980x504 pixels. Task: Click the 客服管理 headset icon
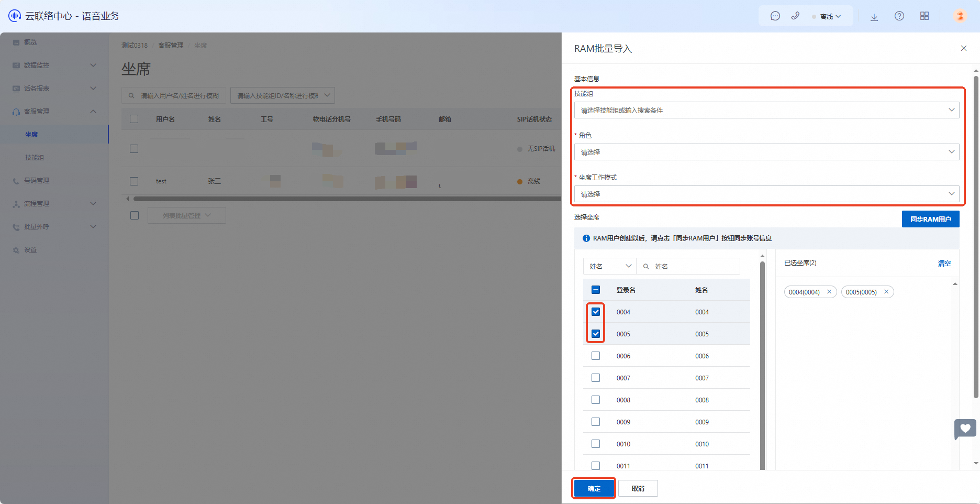point(16,112)
